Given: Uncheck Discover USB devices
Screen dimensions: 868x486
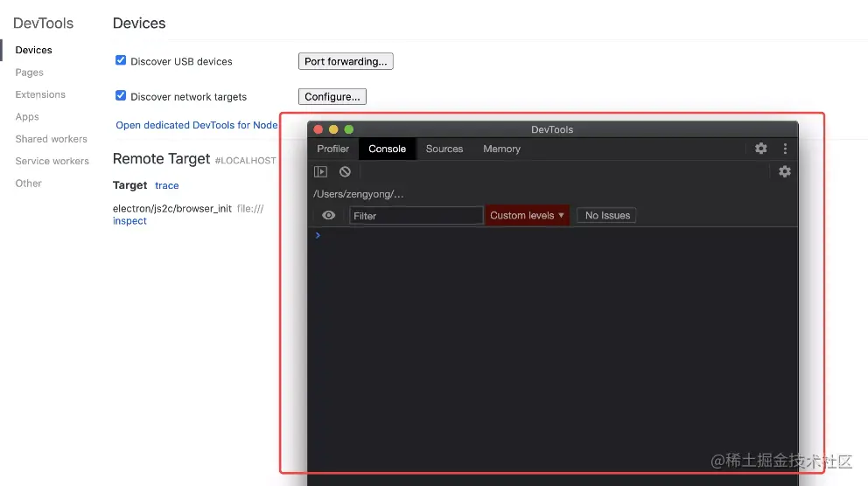Looking at the screenshot, I should point(121,60).
